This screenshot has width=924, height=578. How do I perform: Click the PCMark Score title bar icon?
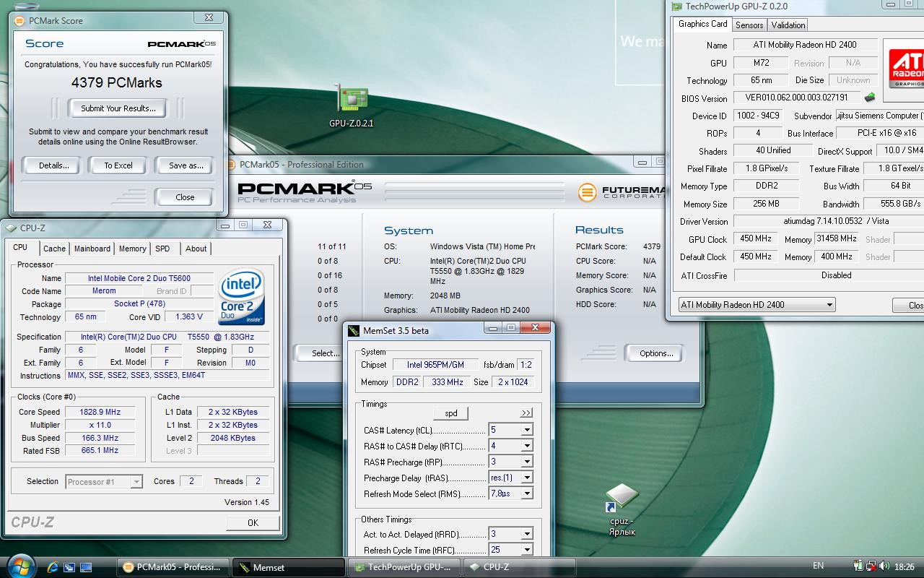pos(20,20)
